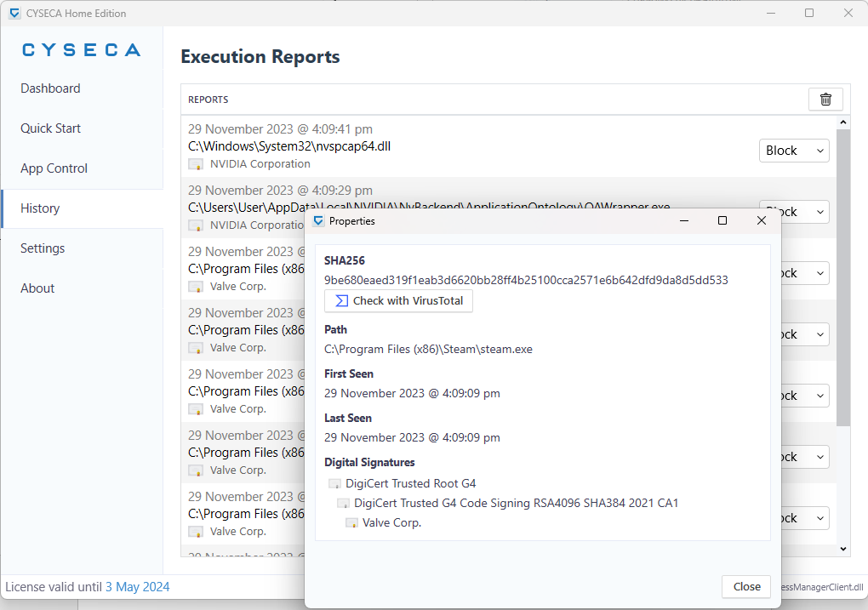
Task: Minimize the CYSECA Home Edition window
Action: point(771,13)
